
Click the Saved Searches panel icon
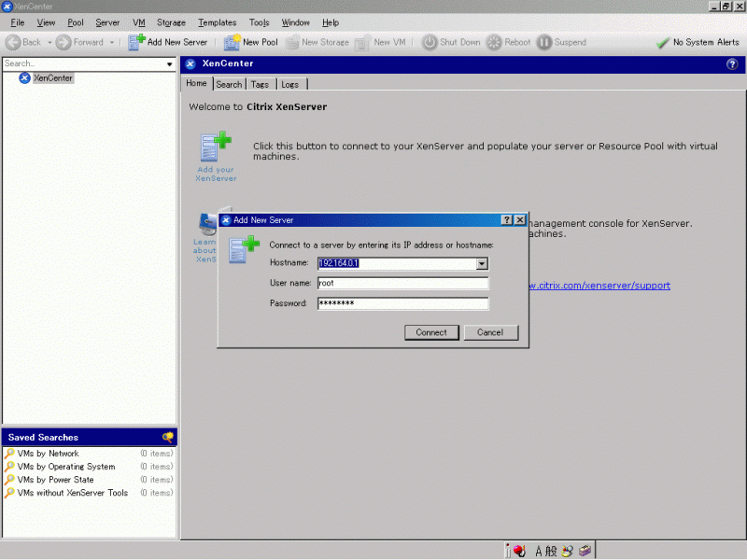(167, 437)
